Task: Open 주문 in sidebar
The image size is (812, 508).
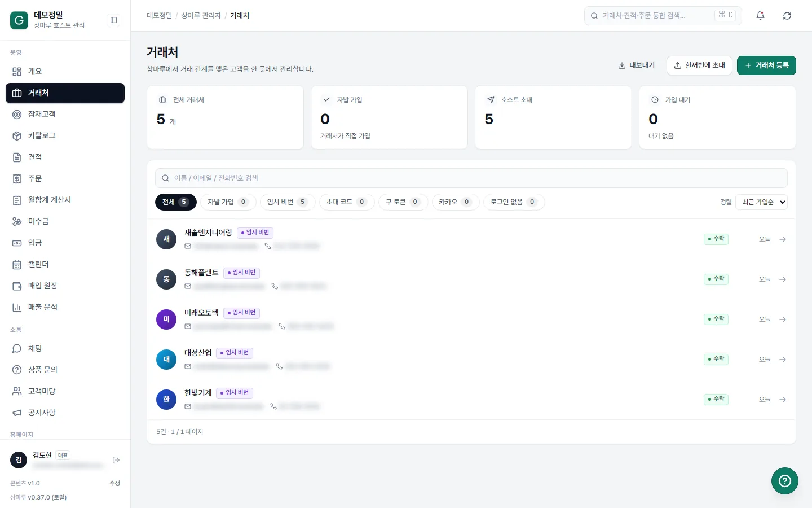Action: [65, 179]
